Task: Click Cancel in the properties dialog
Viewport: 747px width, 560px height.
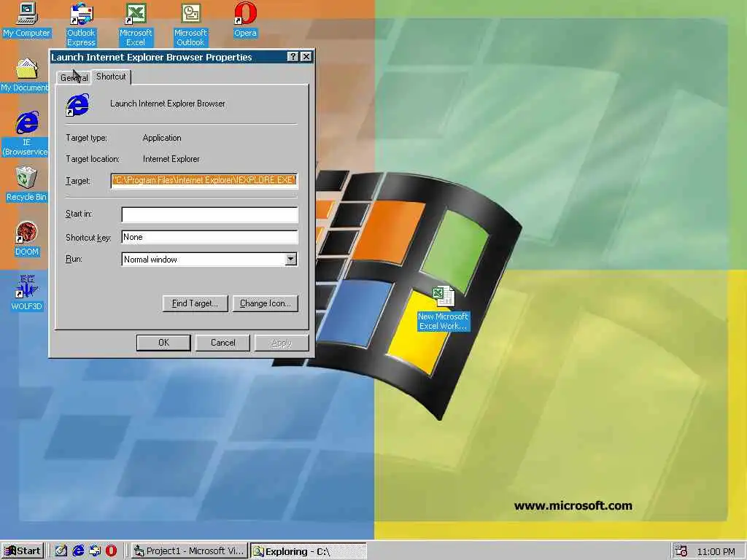Action: (x=222, y=343)
